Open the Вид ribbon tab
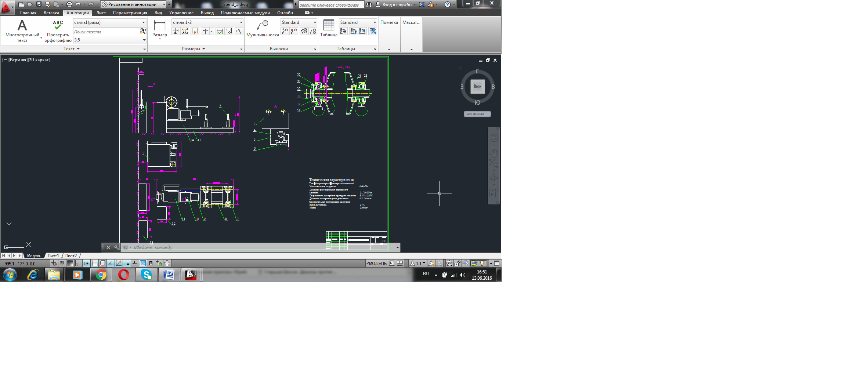The height and width of the screenshot is (392, 868). point(158,13)
